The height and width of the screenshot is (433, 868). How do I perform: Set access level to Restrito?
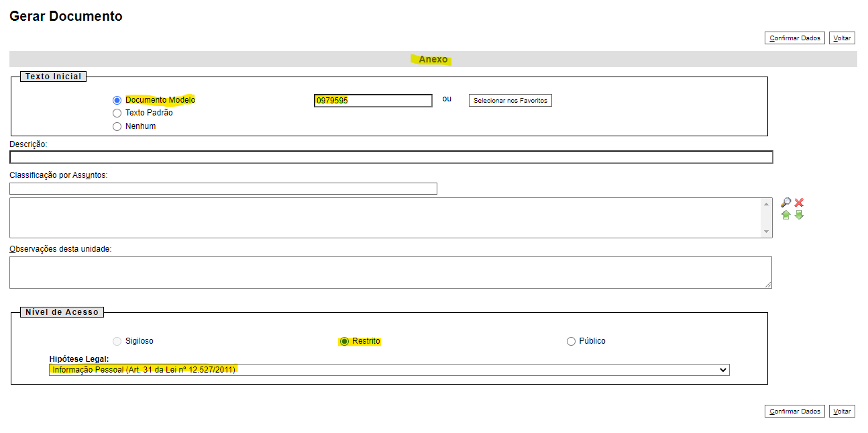point(344,342)
